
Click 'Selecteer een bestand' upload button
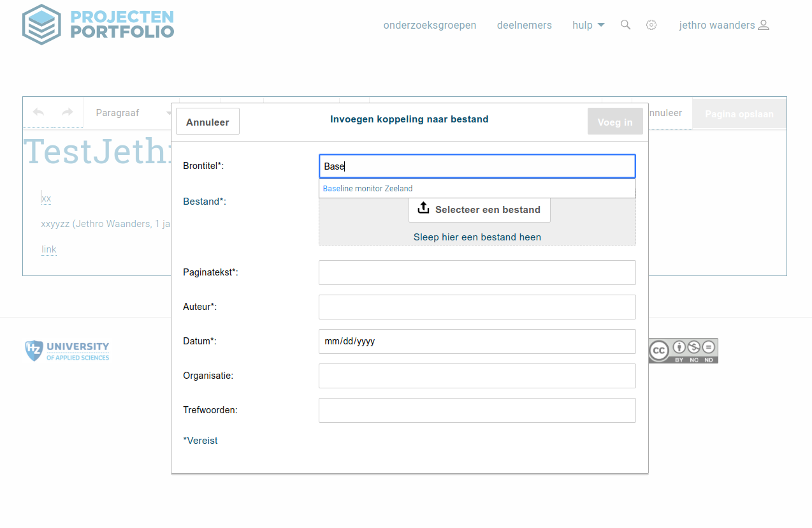coord(479,210)
